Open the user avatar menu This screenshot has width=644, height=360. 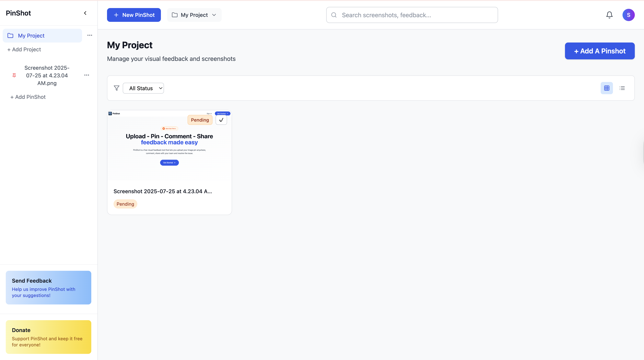click(628, 15)
